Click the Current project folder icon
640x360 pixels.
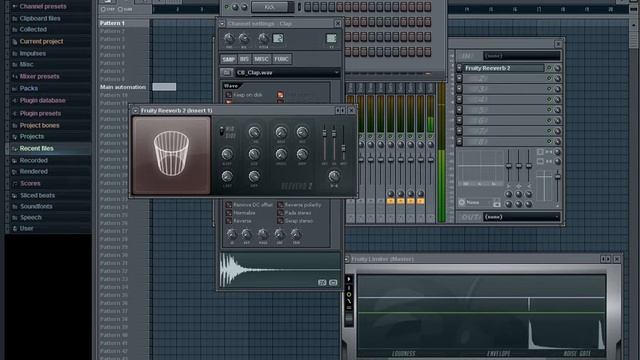pos(15,42)
